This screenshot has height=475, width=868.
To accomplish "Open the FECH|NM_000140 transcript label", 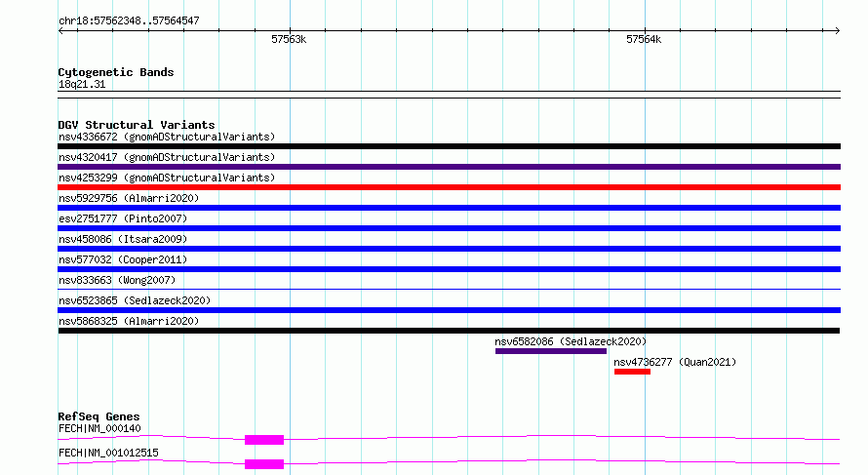I will coord(99,428).
